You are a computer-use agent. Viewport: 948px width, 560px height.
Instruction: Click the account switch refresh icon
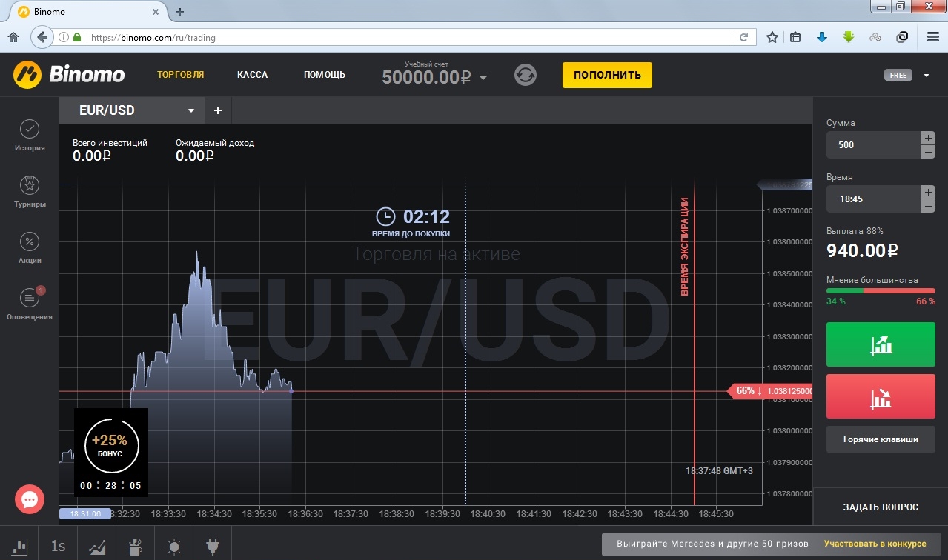point(526,75)
